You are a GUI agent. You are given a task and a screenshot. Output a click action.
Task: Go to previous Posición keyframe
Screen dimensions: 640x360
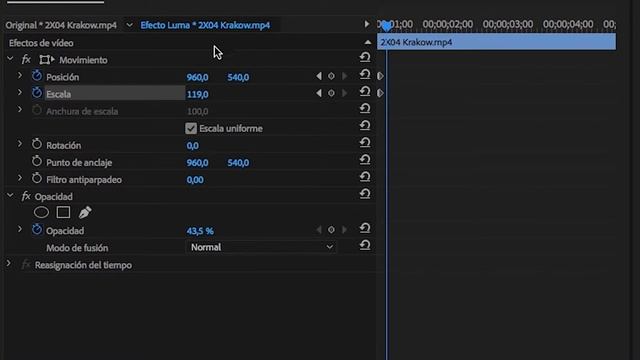pyautogui.click(x=318, y=76)
